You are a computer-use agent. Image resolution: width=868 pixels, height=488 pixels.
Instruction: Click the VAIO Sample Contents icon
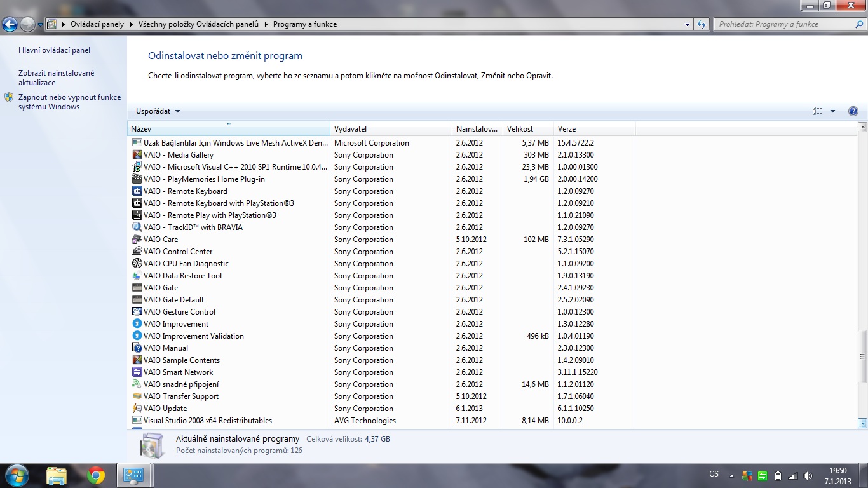click(137, 360)
